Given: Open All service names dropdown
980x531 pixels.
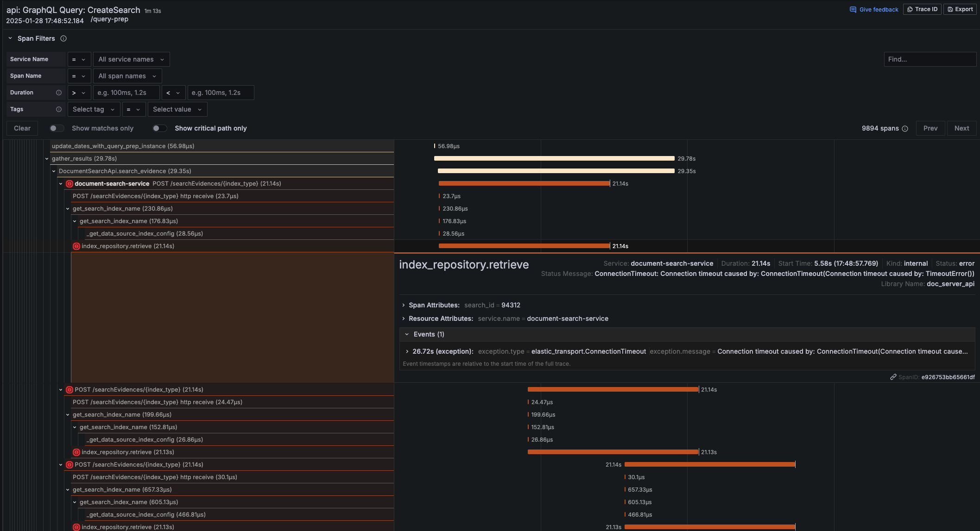Looking at the screenshot, I should pyautogui.click(x=131, y=59).
